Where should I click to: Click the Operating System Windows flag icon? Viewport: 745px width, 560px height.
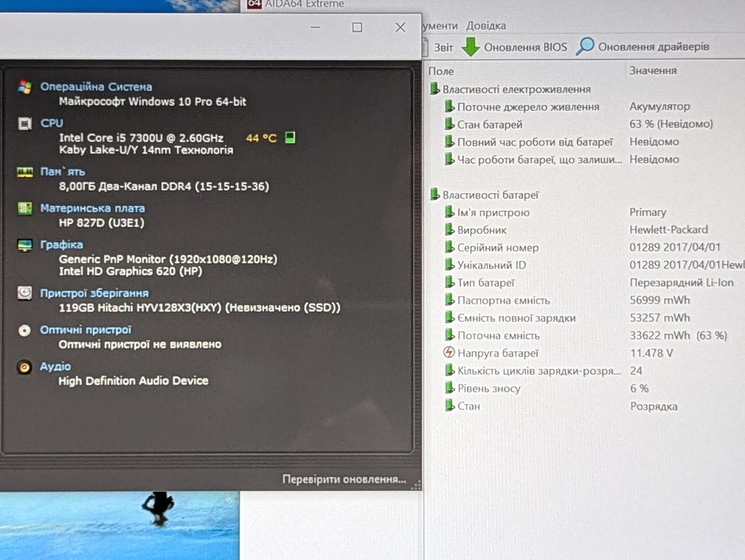click(24, 87)
